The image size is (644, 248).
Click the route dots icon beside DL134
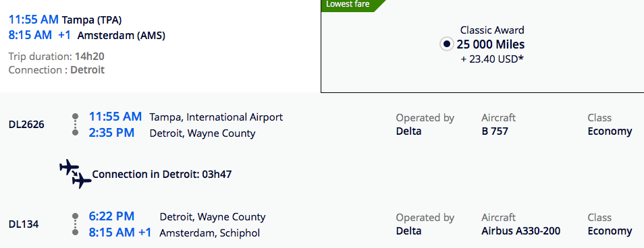(75, 224)
